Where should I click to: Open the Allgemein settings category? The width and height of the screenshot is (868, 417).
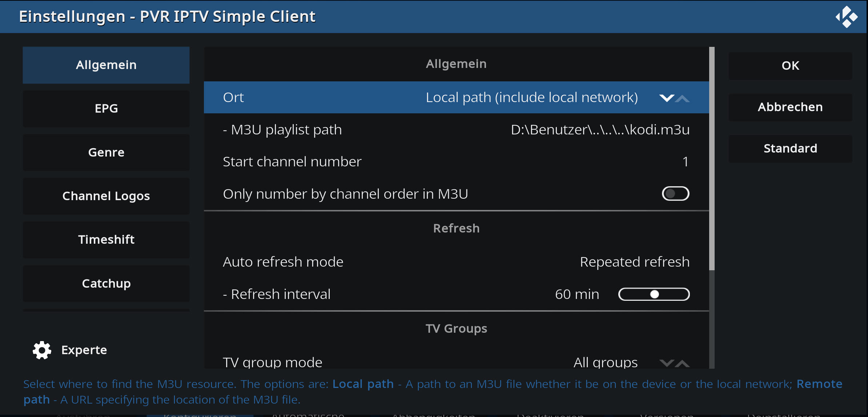click(106, 65)
